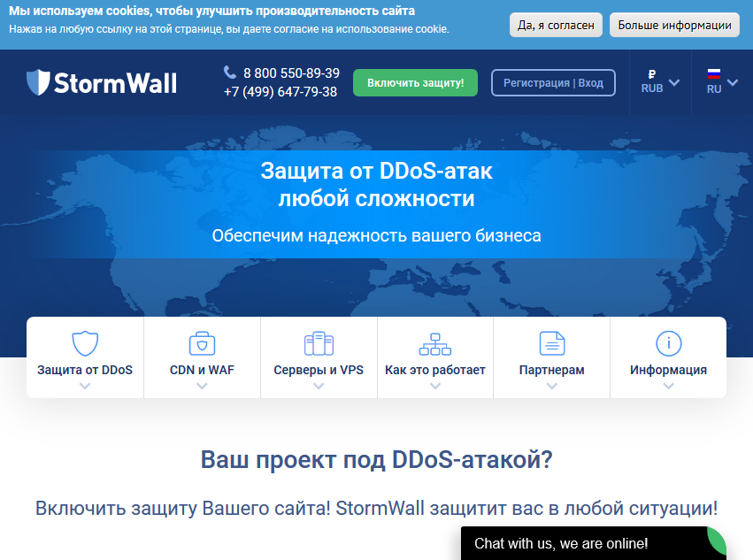Open the Информация menu
The image size is (753, 560).
[x=668, y=357]
